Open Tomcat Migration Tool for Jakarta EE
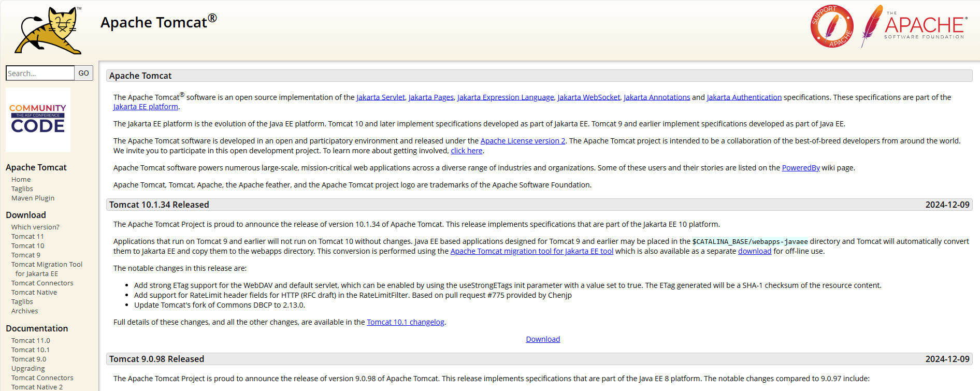Image resolution: width=980 pixels, height=391 pixels. tap(47, 269)
